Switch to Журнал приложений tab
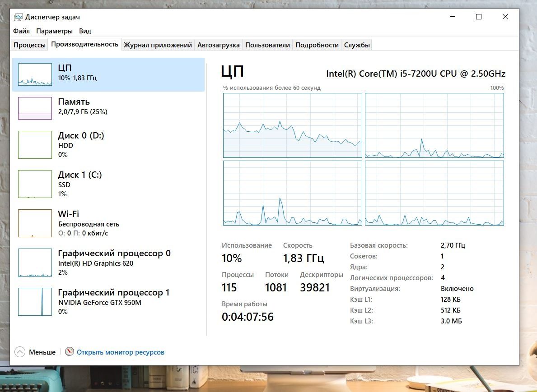 coord(158,45)
